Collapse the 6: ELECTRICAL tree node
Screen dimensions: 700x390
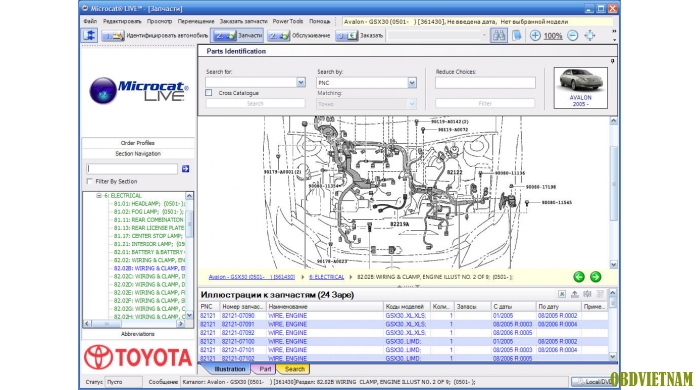99,195
